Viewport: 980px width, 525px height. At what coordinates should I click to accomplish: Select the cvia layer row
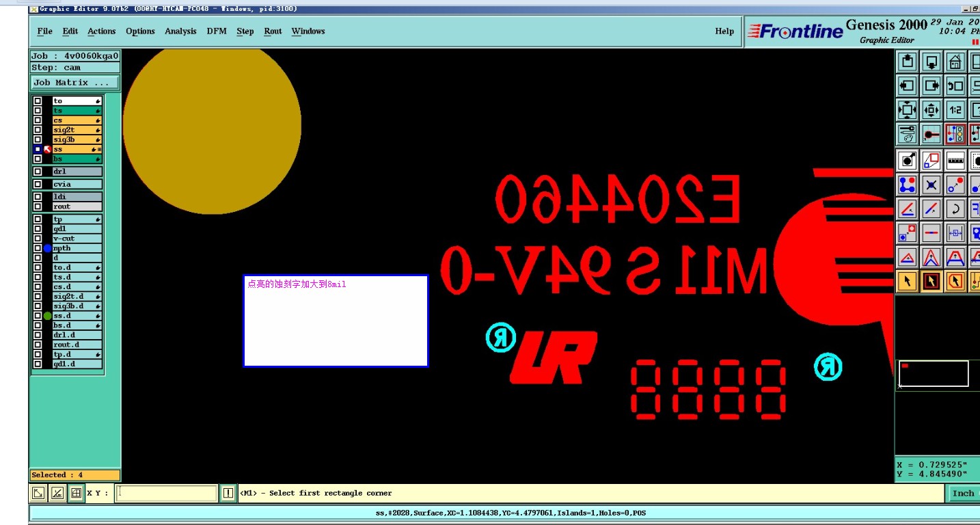point(77,184)
